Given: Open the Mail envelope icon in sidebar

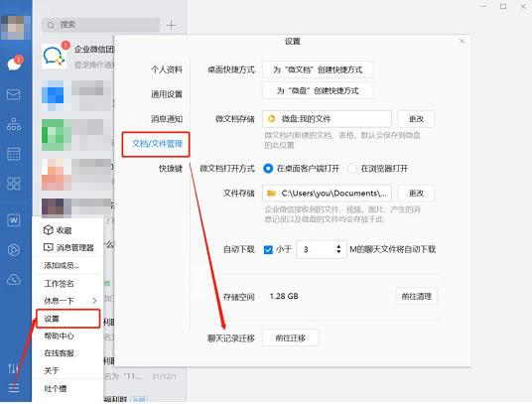Looking at the screenshot, I should click(14, 94).
